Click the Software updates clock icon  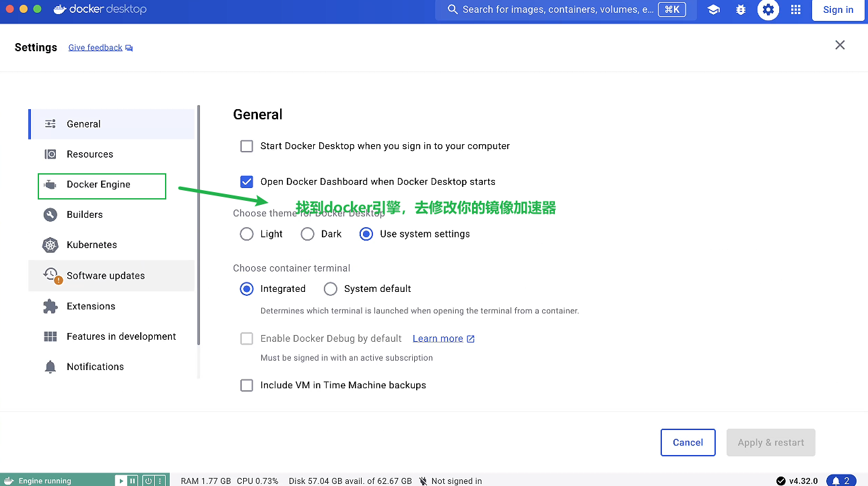point(51,274)
